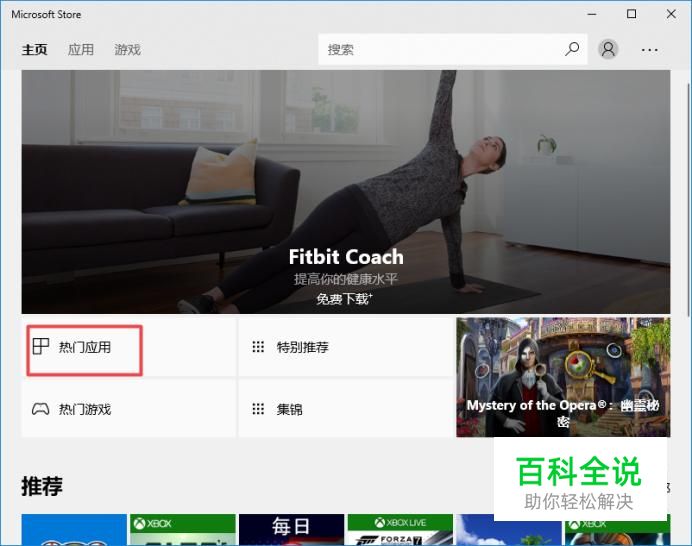Click the 热门应用 grid icon

coord(41,346)
